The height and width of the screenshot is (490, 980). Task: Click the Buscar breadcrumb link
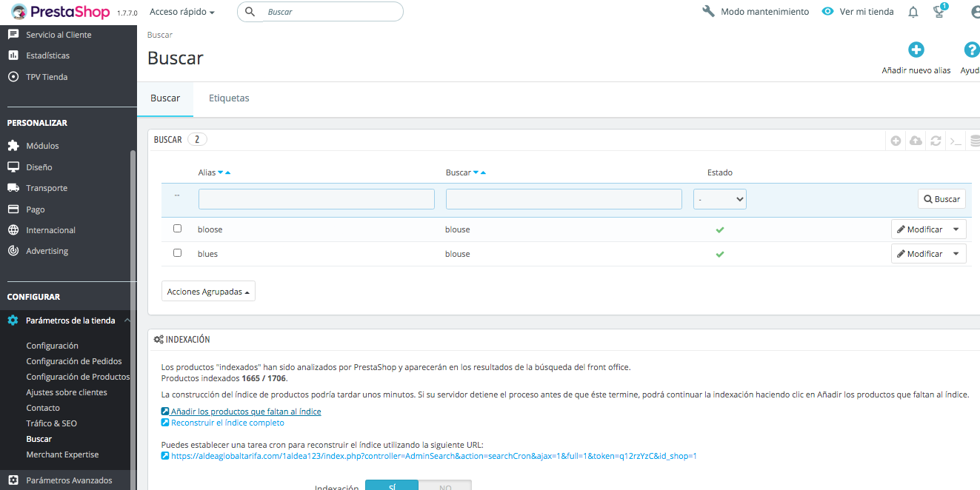tap(160, 35)
